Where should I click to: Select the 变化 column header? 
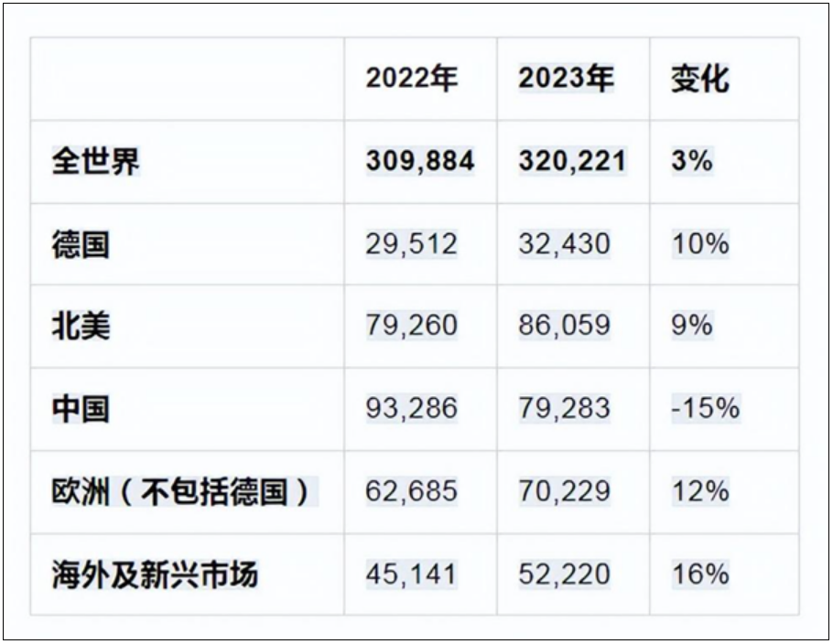click(x=700, y=79)
